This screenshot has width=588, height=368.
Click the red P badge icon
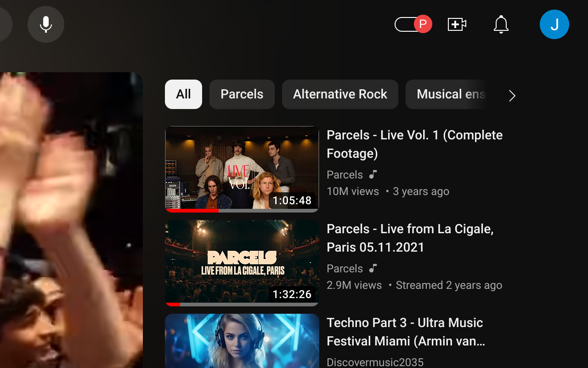(422, 24)
